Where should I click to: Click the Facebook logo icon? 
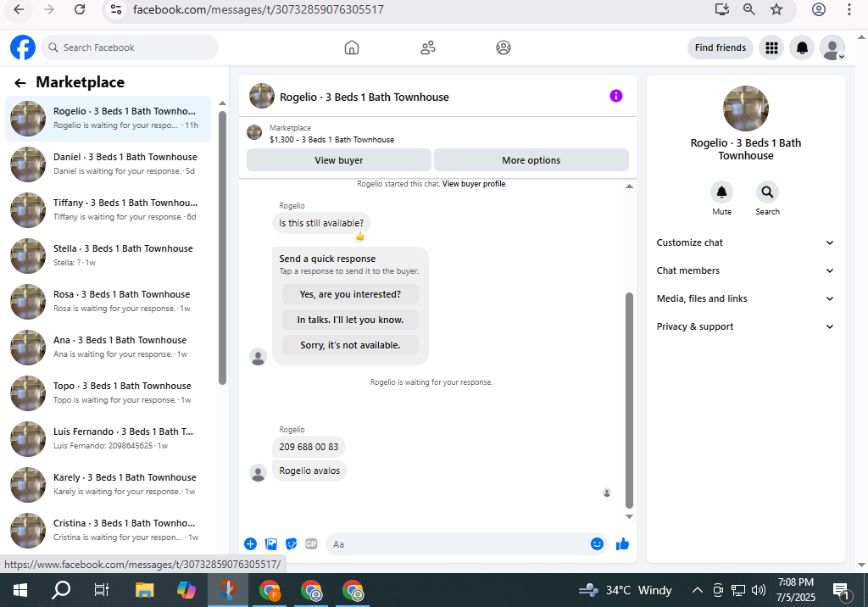point(23,47)
